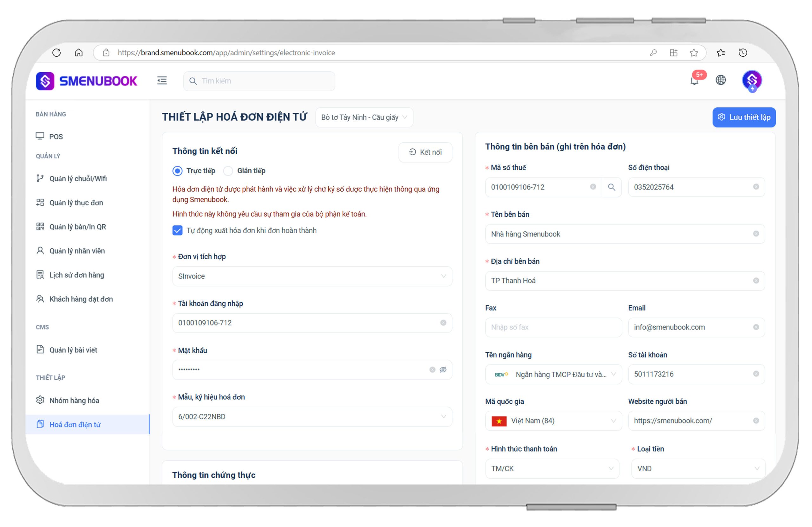
Task: Click the notification bell icon
Action: pos(694,81)
